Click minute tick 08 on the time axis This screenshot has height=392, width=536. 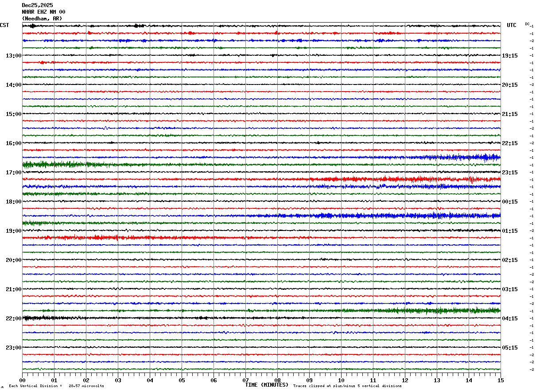point(277,380)
